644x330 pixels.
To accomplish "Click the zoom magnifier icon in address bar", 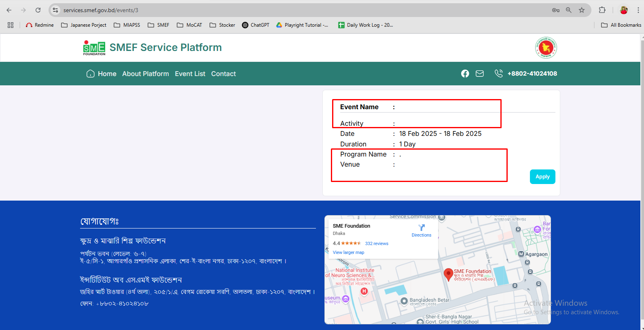I will [569, 10].
